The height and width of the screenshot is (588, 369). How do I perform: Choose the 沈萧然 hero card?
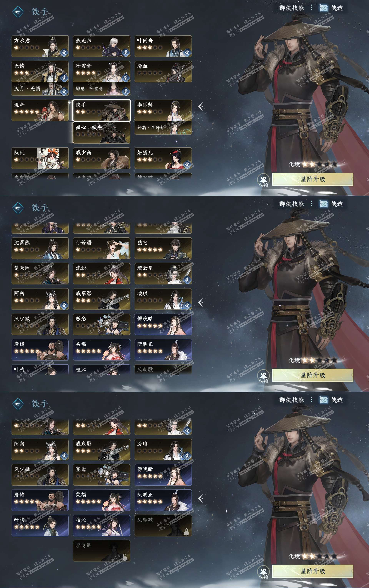click(x=40, y=248)
